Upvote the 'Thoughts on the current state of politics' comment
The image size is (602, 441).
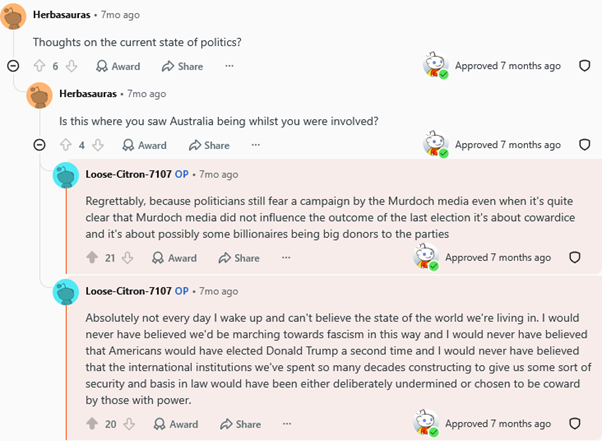39,66
